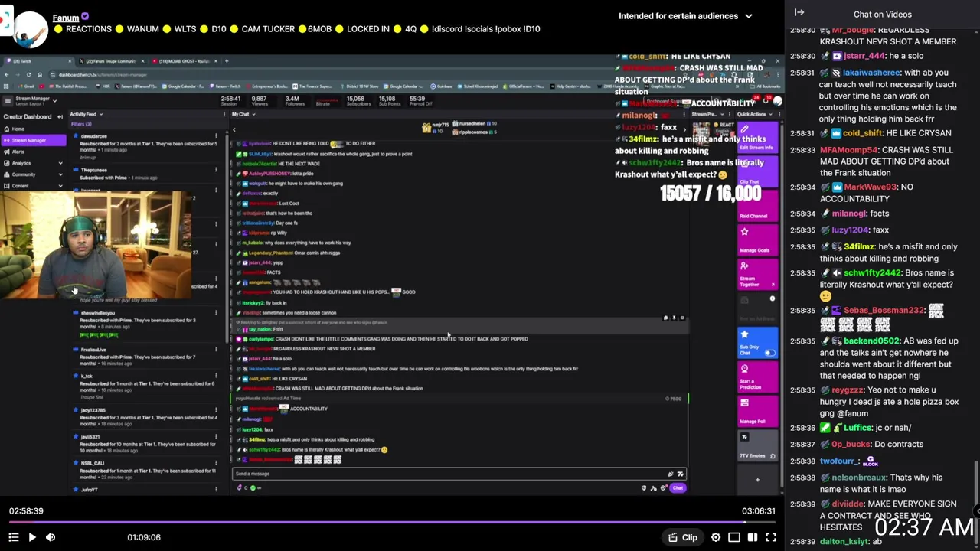Seek on the purple video progress bar

(x=392, y=523)
